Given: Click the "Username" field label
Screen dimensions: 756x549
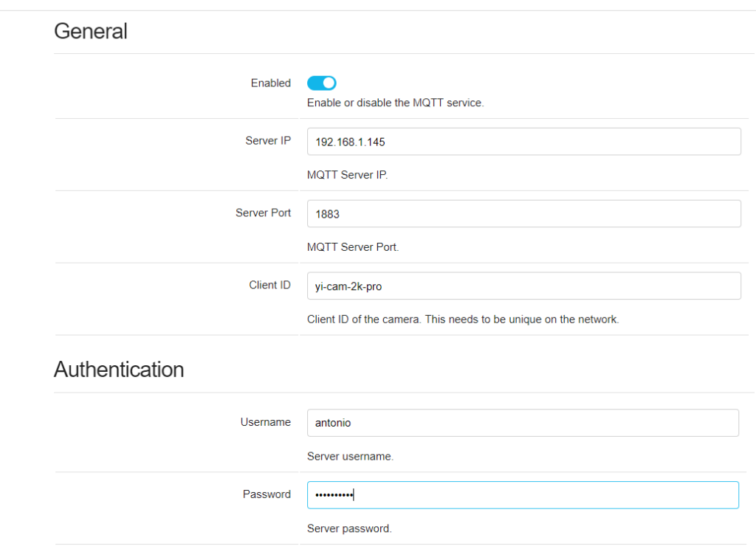Looking at the screenshot, I should (265, 422).
